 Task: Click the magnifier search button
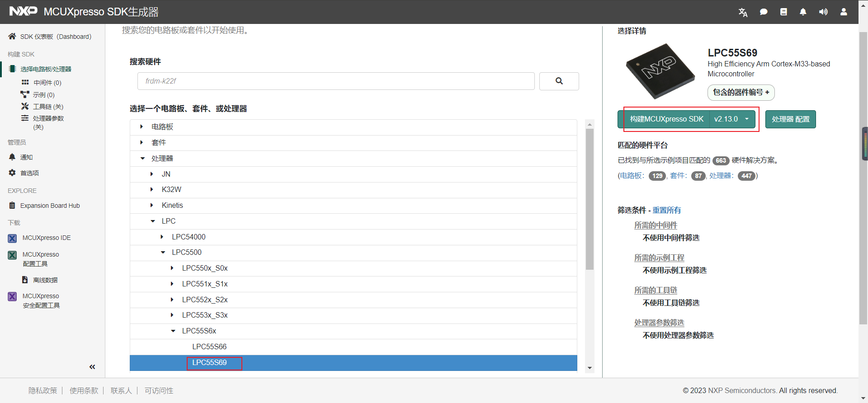[x=559, y=81]
